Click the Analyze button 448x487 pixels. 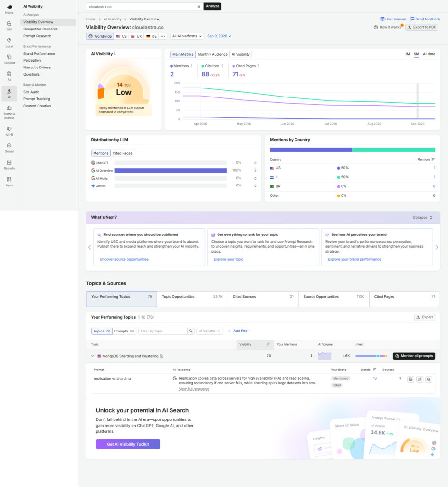pyautogui.click(x=212, y=6)
